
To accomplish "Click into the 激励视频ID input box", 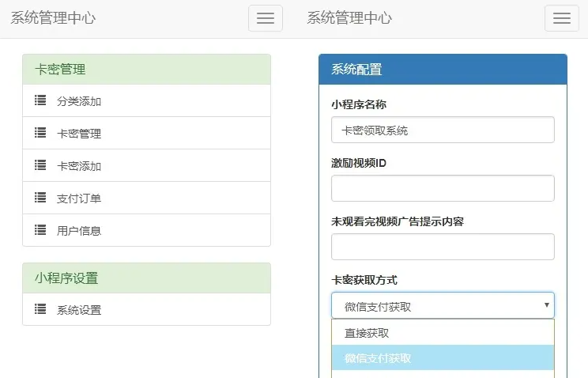I will pyautogui.click(x=443, y=188).
